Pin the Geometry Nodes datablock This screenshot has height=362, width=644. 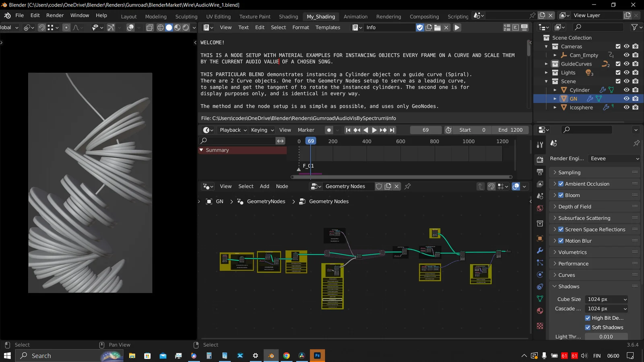tap(407, 186)
